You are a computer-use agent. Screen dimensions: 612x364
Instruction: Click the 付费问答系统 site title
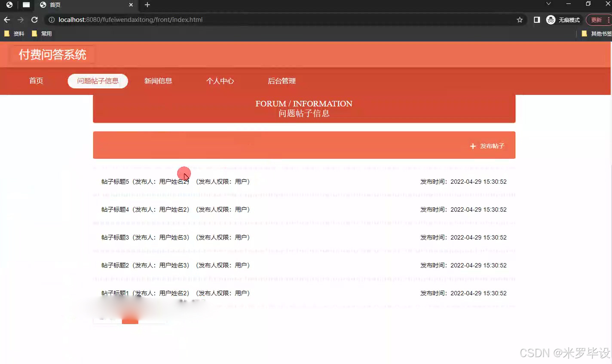point(52,55)
